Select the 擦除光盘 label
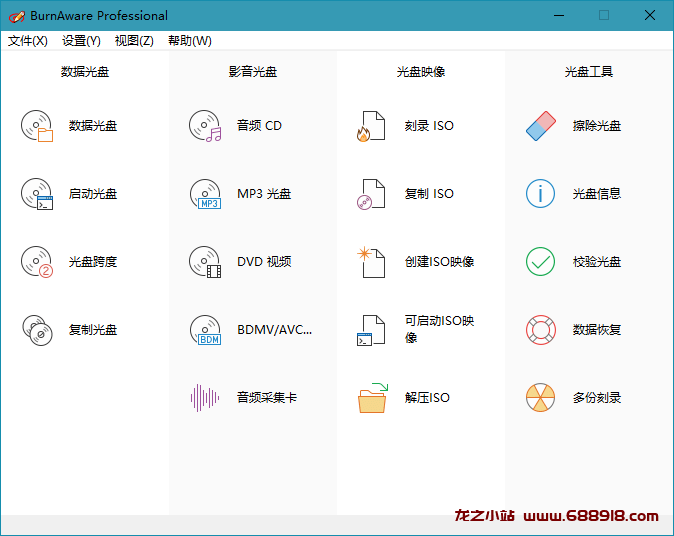The image size is (674, 536). pos(597,126)
